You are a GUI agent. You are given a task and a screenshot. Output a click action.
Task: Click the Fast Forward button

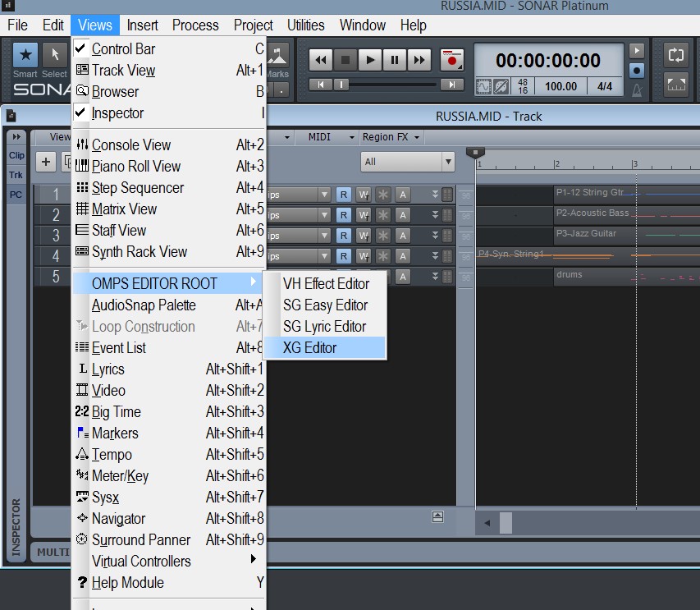(419, 60)
